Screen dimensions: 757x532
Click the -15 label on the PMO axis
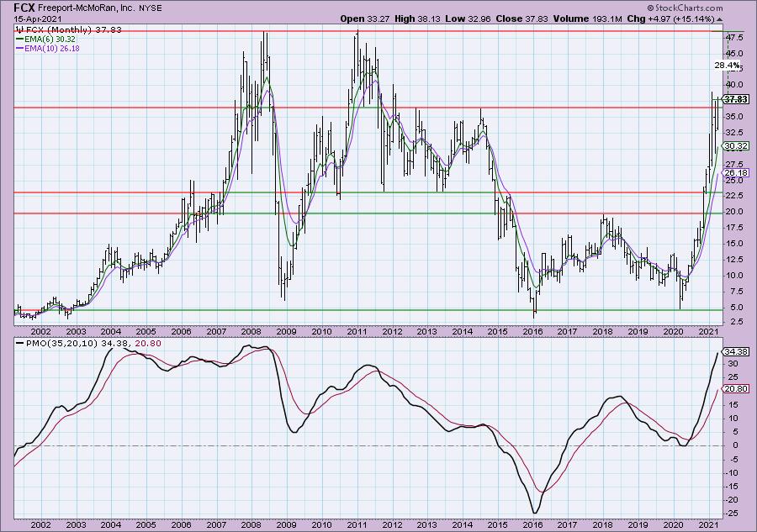coord(732,486)
